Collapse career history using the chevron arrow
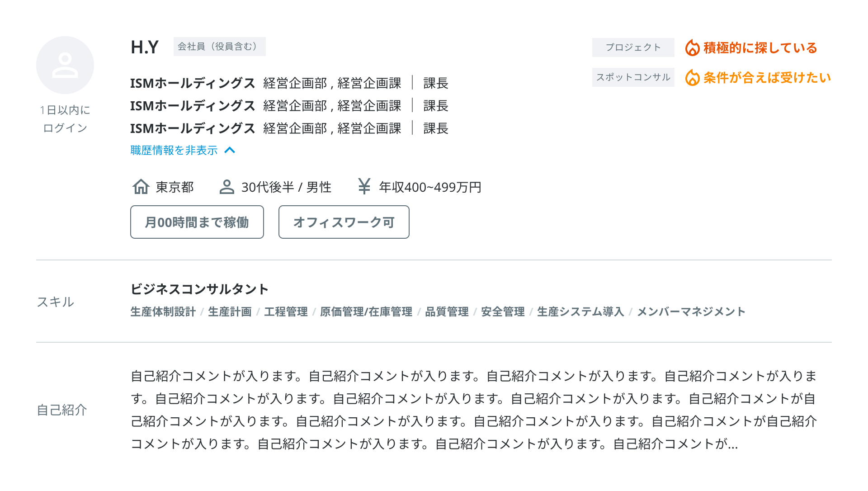Image resolution: width=868 pixels, height=491 pixels. click(230, 150)
